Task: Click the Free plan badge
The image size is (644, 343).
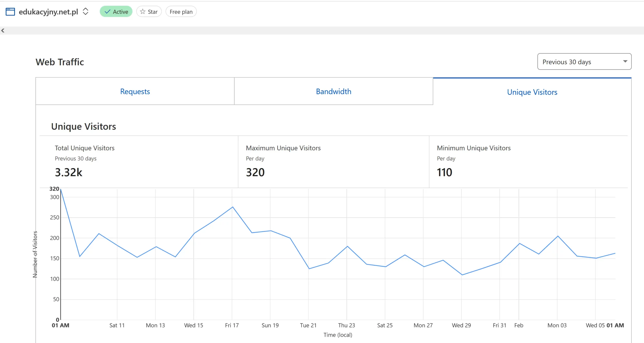Action: pos(181,12)
